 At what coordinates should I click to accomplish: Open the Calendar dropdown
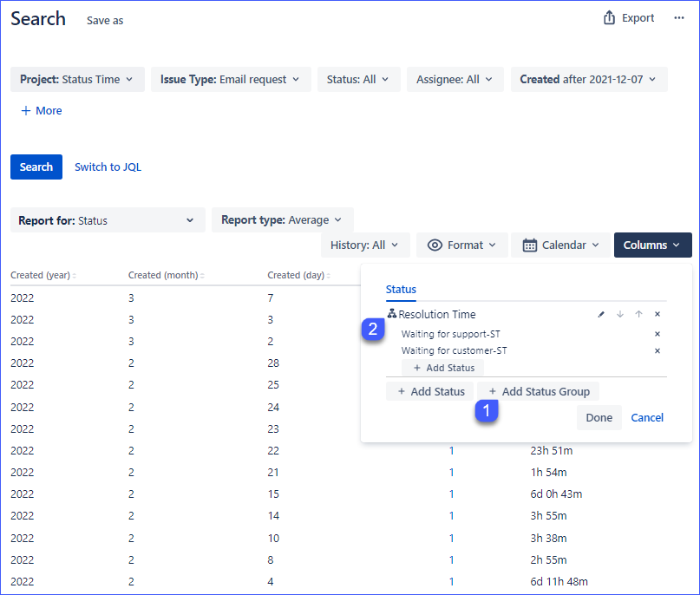point(561,245)
